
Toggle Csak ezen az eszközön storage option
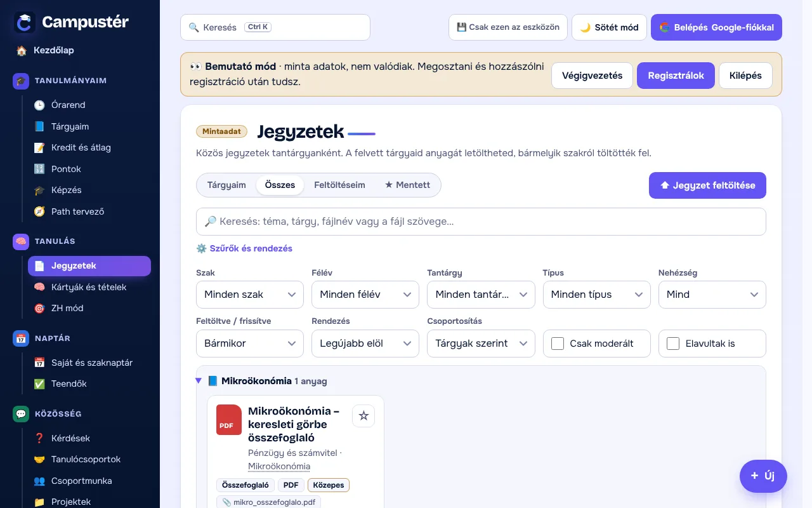(508, 27)
